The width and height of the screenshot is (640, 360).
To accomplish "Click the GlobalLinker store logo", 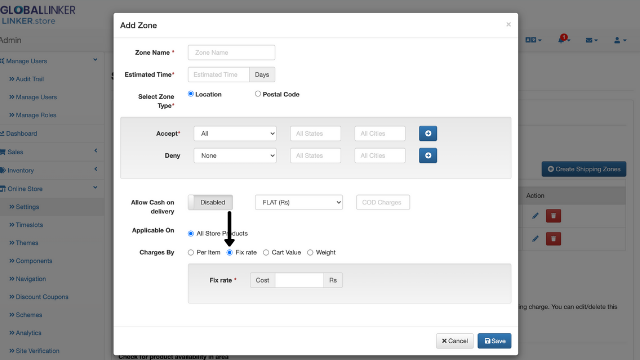I will click(x=38, y=15).
